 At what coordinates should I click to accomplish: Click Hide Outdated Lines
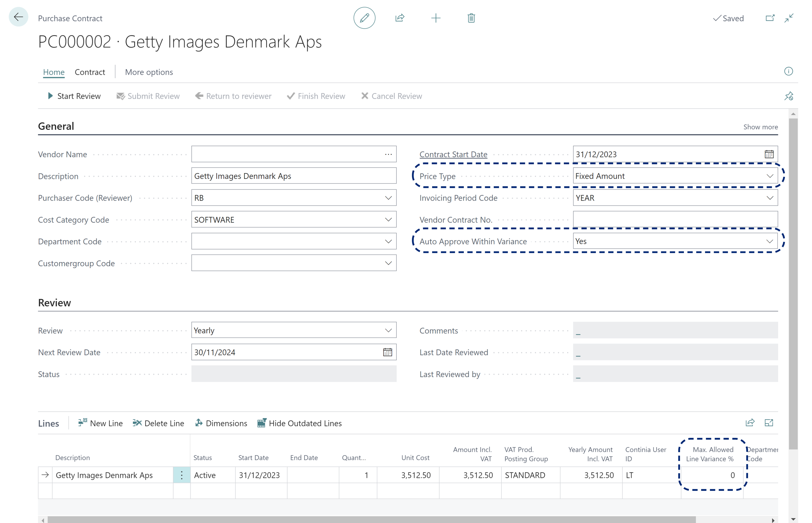click(300, 423)
